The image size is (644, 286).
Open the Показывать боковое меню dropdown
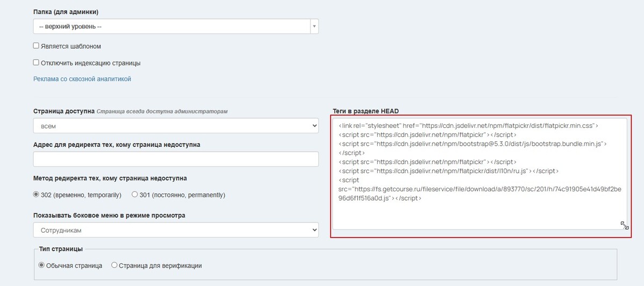(x=176, y=230)
